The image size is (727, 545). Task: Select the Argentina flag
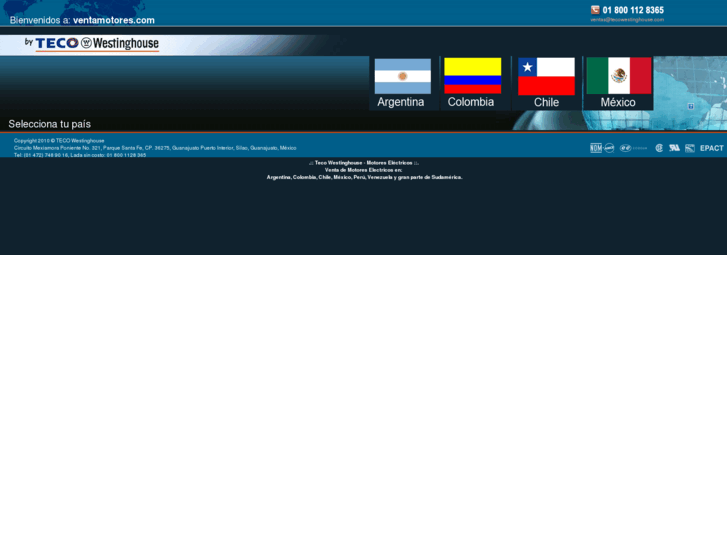(402, 76)
